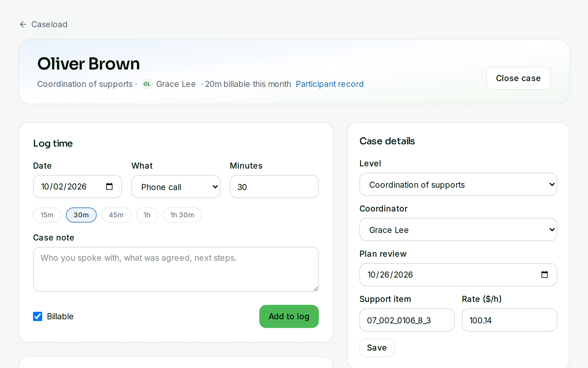Click the '20m billable this month' text
The height and width of the screenshot is (368, 588).
[248, 84]
